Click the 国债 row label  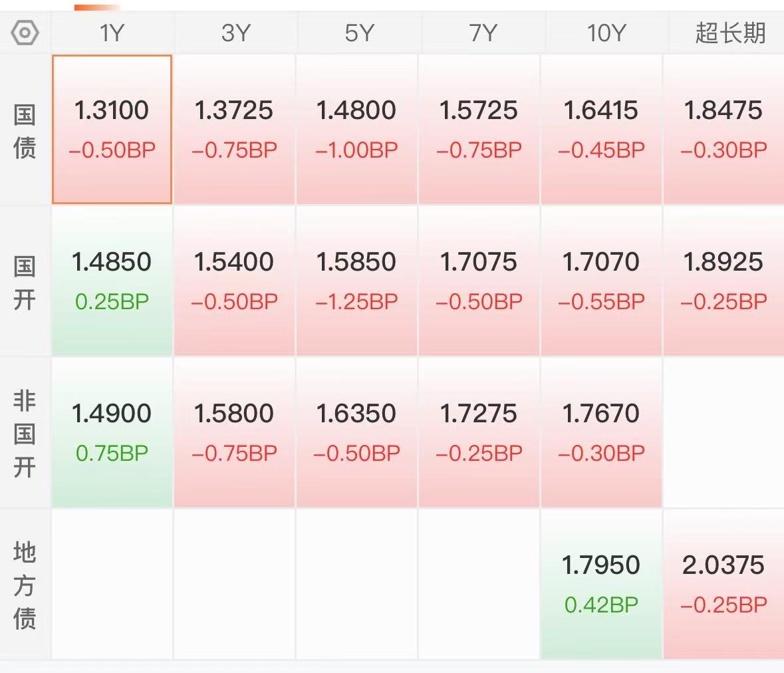[x=25, y=131]
